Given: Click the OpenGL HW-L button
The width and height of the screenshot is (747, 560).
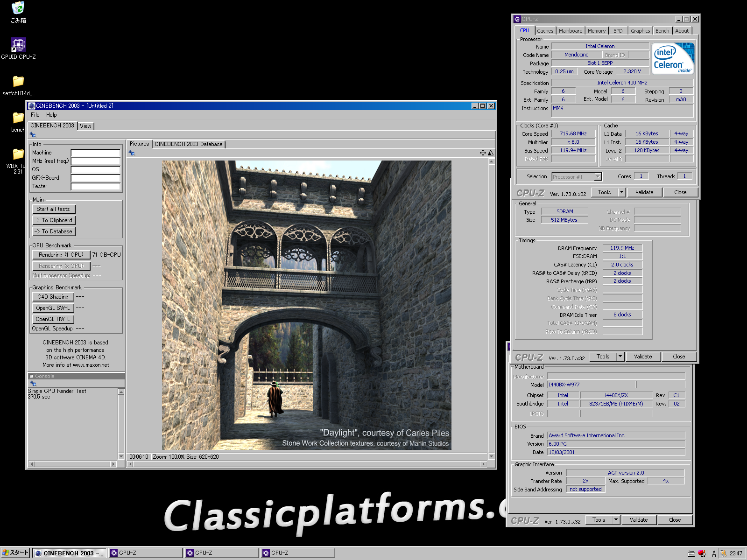Looking at the screenshot, I should coord(53,319).
